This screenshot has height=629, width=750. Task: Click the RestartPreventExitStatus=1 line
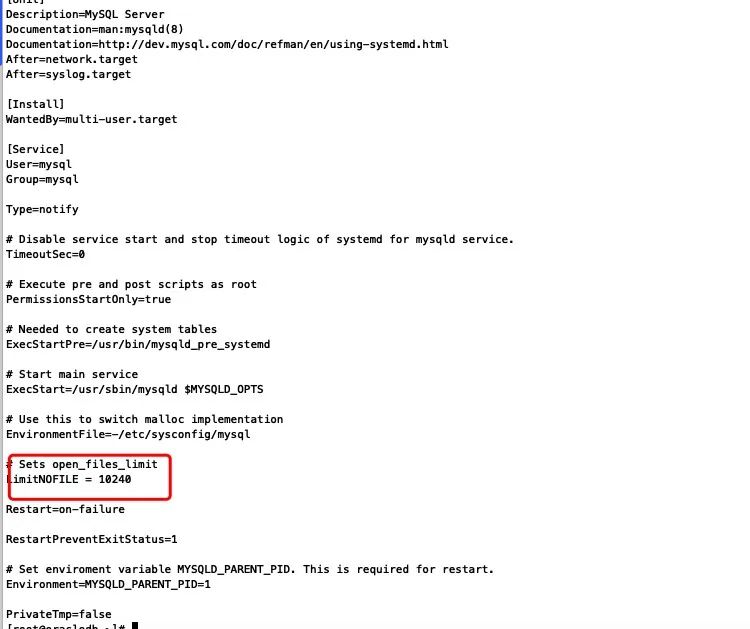pyautogui.click(x=91, y=540)
